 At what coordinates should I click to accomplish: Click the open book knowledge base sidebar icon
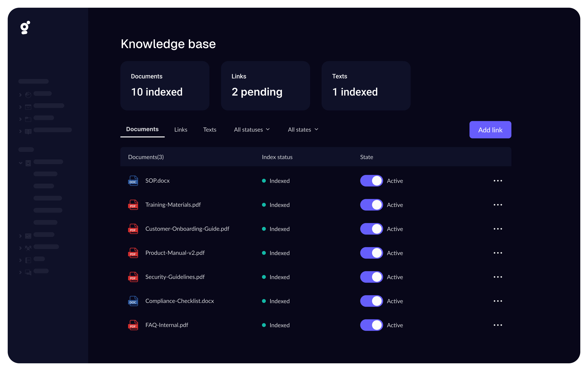28,131
